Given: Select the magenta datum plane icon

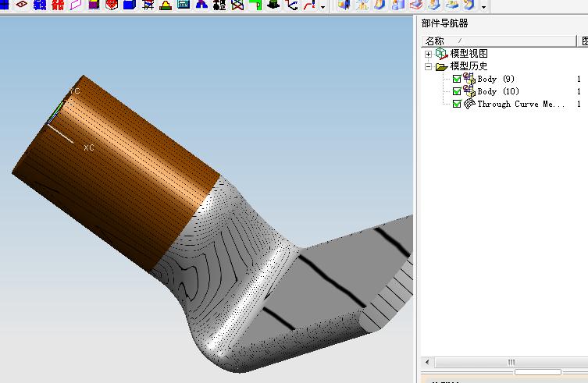Looking at the screenshot, I should coord(76,5).
